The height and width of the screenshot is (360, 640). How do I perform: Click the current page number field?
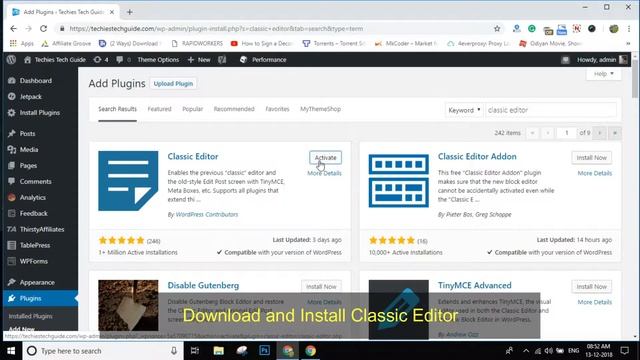click(567, 133)
